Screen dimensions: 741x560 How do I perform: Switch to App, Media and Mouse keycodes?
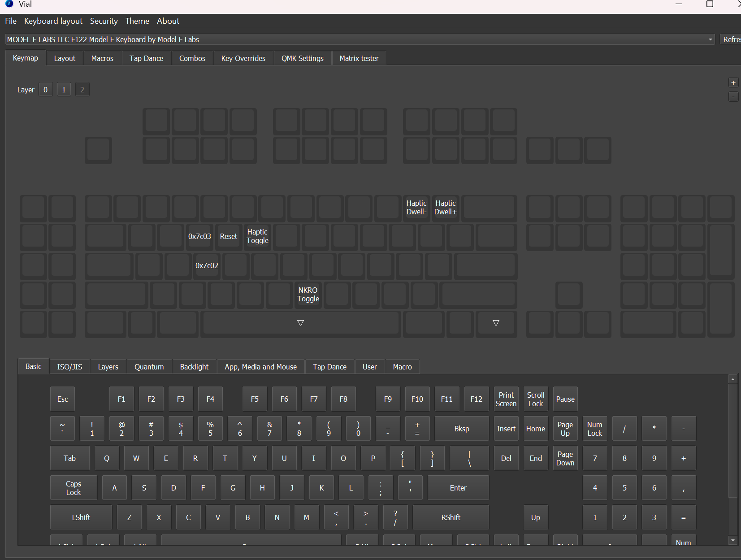tap(260, 366)
